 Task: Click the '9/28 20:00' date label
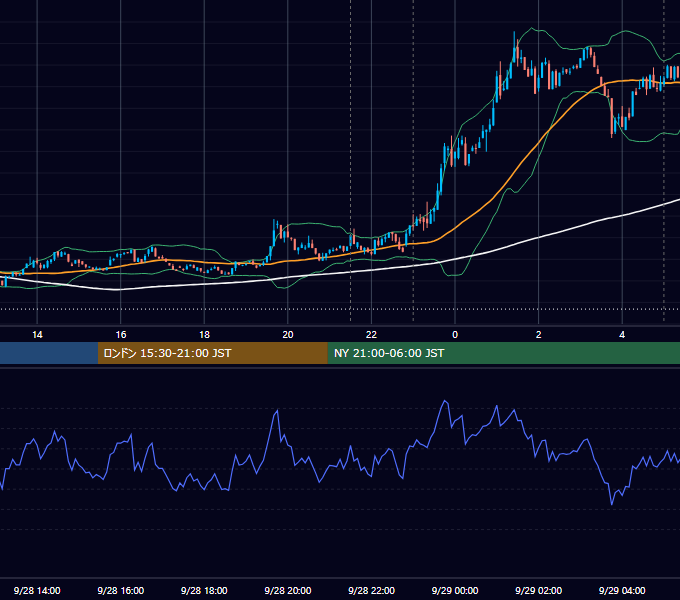288,590
